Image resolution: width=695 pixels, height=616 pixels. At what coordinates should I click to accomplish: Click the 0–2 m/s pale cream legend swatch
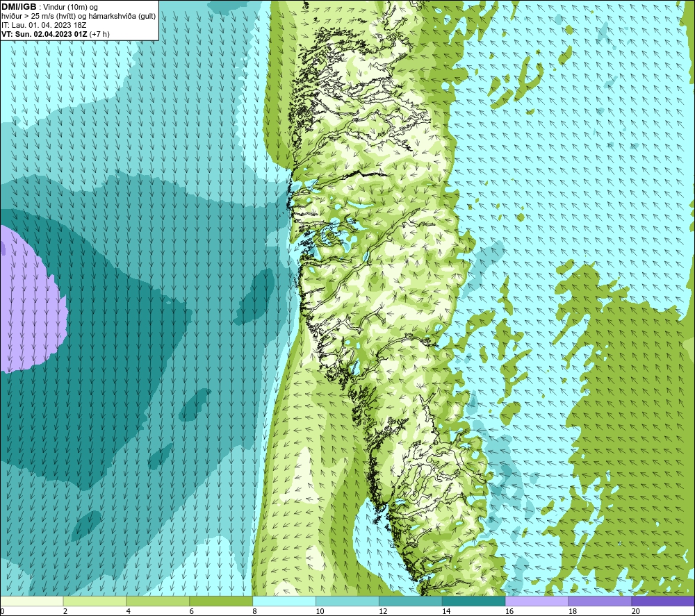31,601
